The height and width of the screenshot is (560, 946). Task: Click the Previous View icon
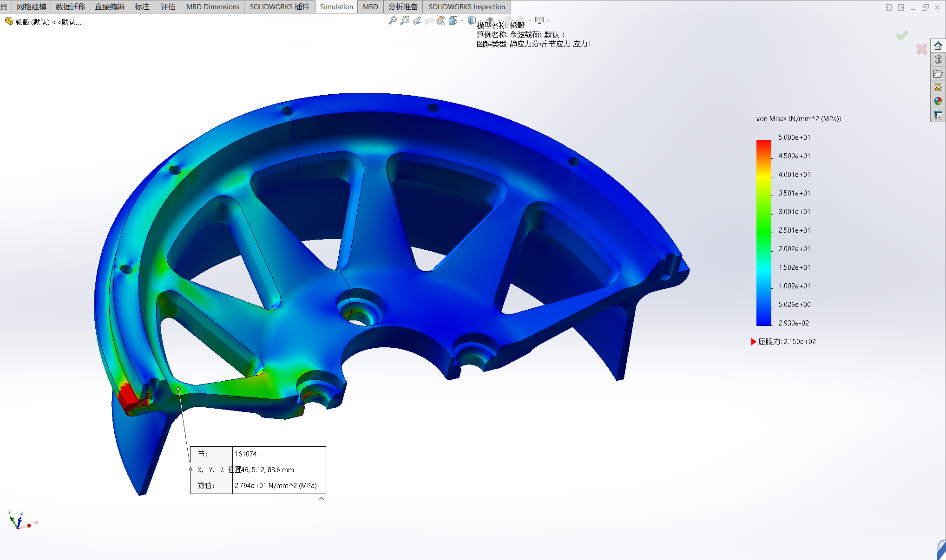(417, 20)
